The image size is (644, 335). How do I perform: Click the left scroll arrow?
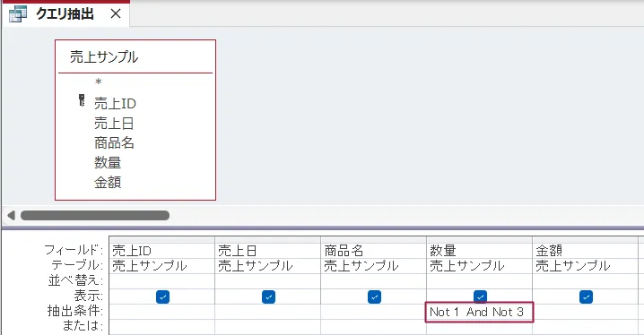[x=11, y=215]
